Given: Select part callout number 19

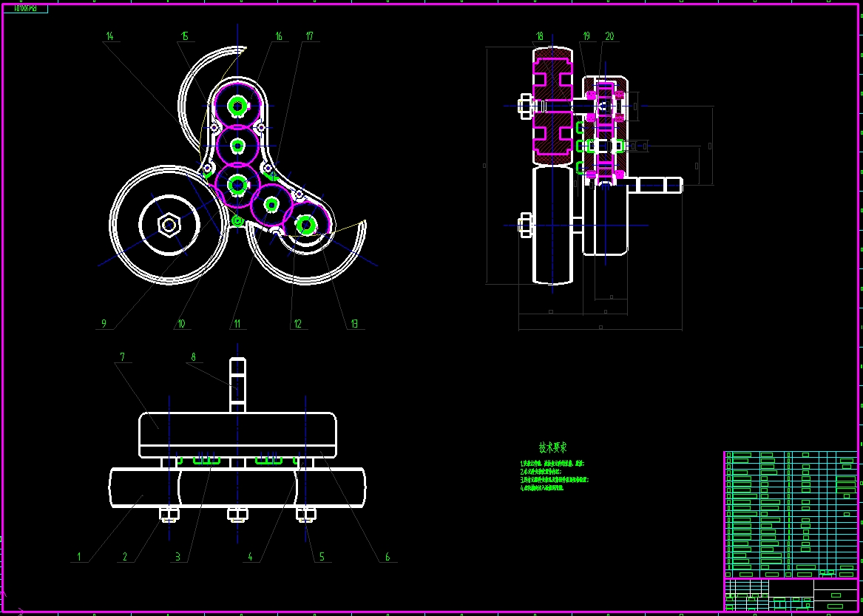Looking at the screenshot, I should (586, 36).
